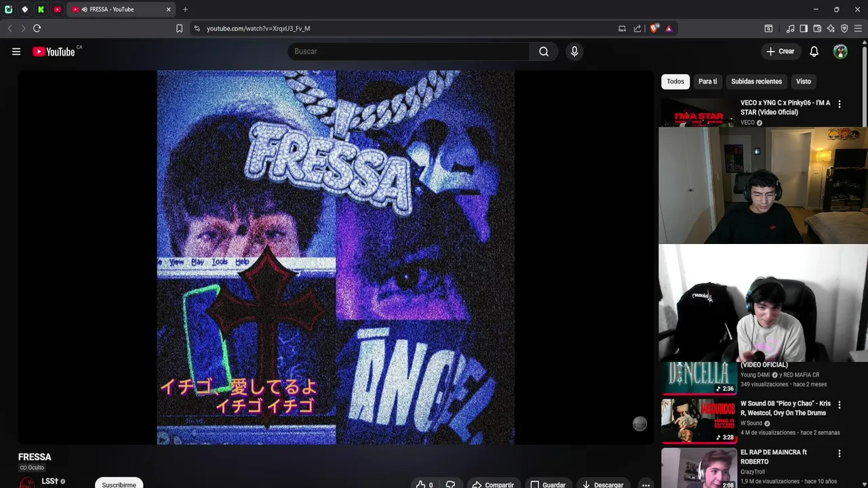Click into the Buscar search field
This screenshot has height=488, width=868.
(409, 52)
